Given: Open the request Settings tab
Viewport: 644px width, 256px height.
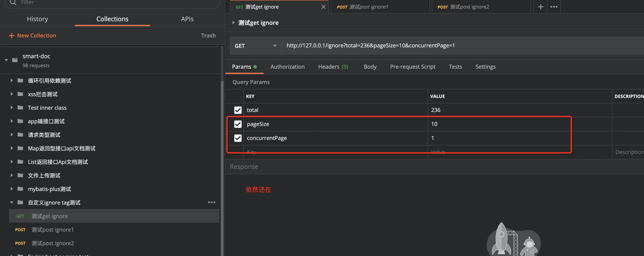Looking at the screenshot, I should pos(486,67).
